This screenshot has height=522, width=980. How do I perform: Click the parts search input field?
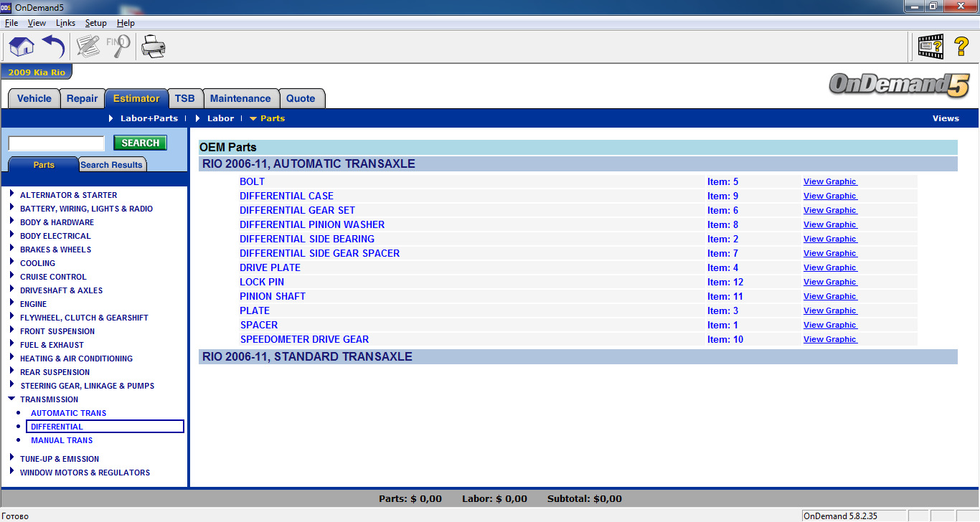(57, 143)
